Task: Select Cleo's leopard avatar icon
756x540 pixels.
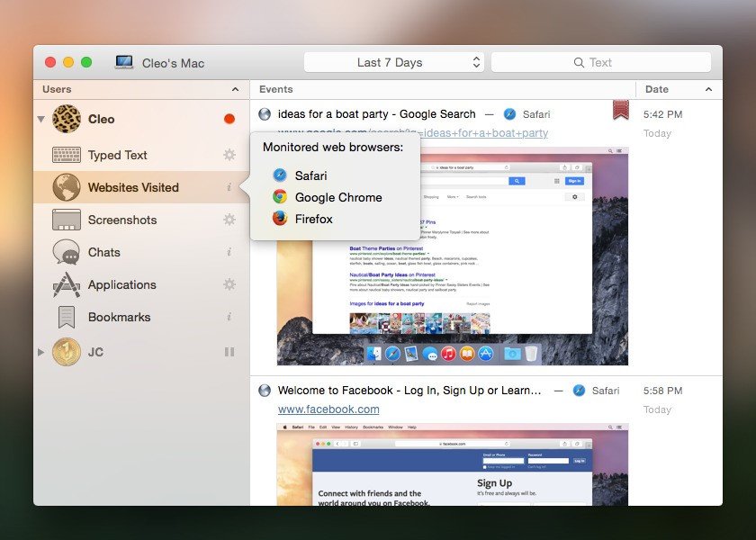Action: pos(66,119)
